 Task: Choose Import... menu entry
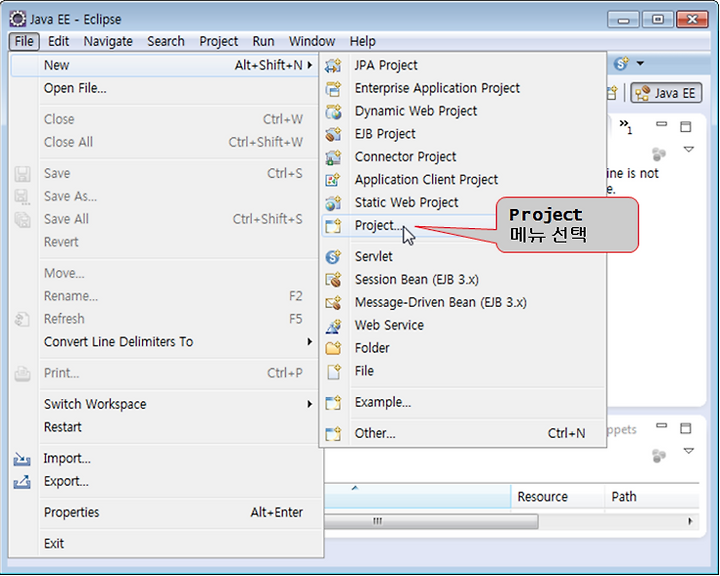[x=165, y=459]
